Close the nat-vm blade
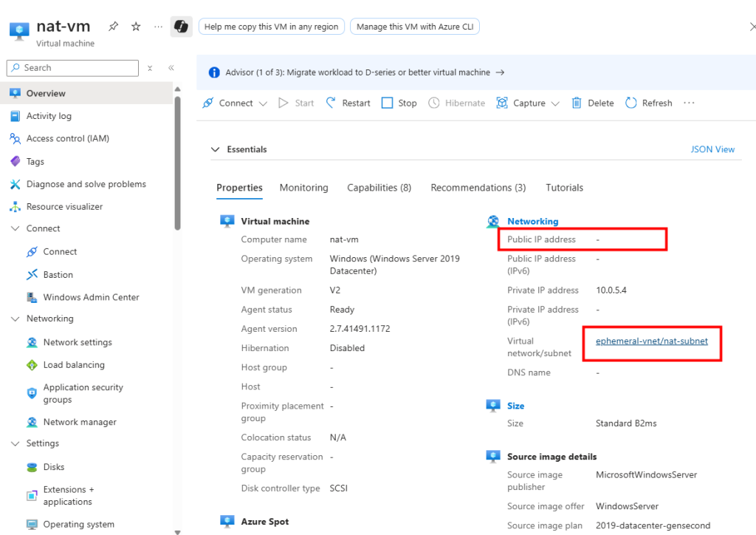 (x=752, y=27)
